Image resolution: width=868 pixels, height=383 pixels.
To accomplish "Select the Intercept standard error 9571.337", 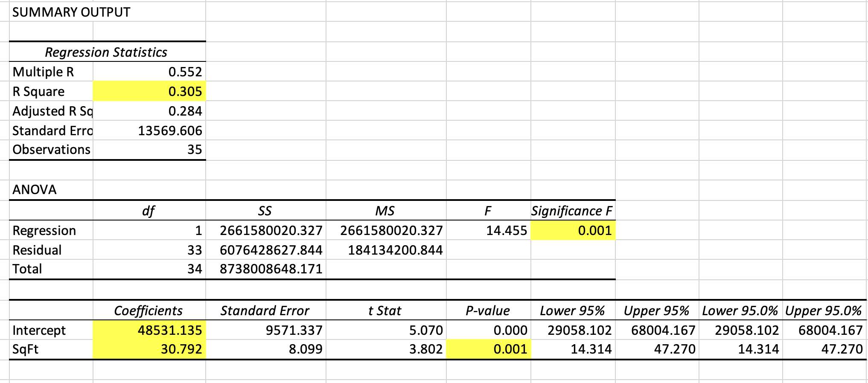I will coord(266,330).
